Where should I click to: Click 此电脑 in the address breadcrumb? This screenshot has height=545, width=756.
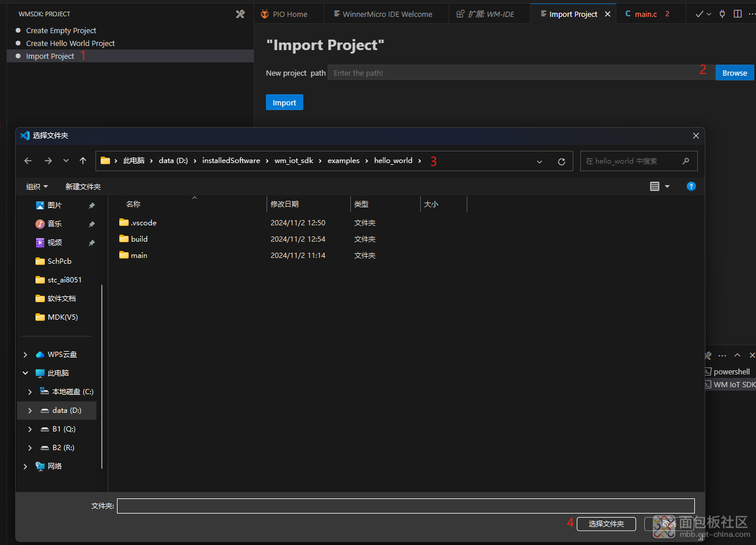coord(134,161)
